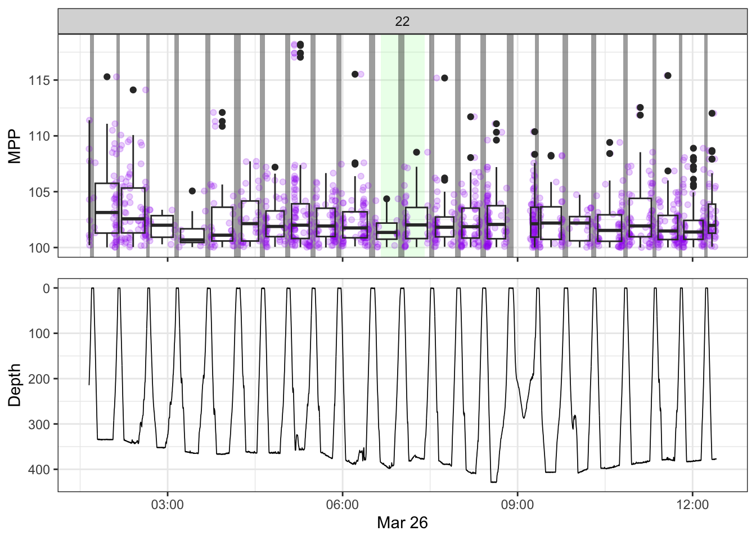Click the 400 tick label on Depth axis

39,470
